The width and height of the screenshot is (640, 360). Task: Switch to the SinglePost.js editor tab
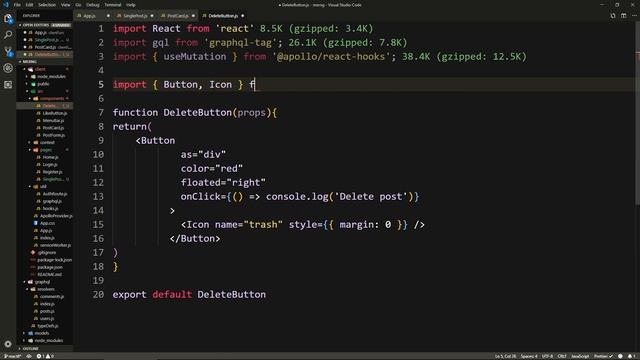135,16
